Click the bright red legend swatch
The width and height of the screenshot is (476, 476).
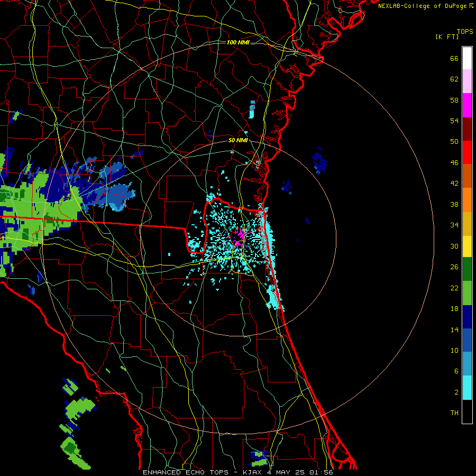click(467, 152)
